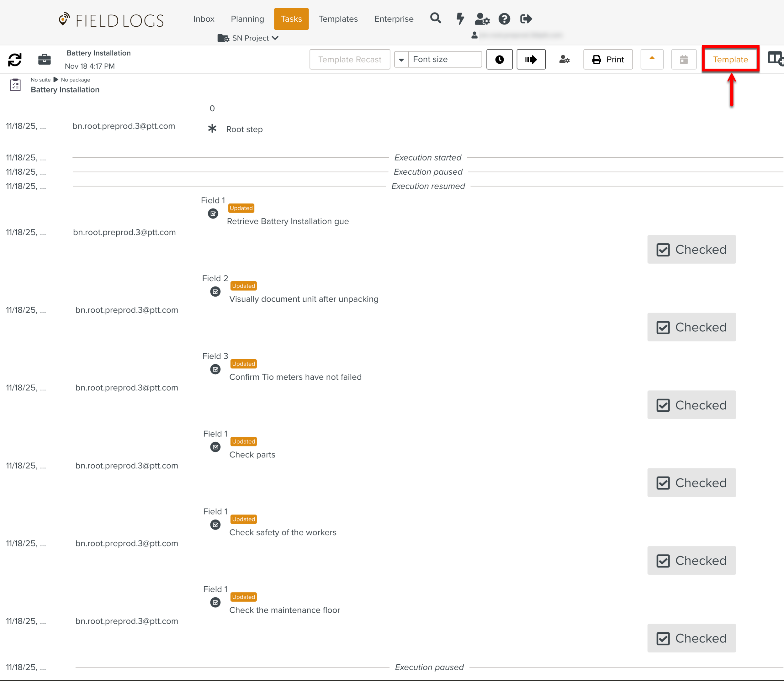This screenshot has height=681, width=784.
Task: Click the clock history button
Action: pos(499,60)
